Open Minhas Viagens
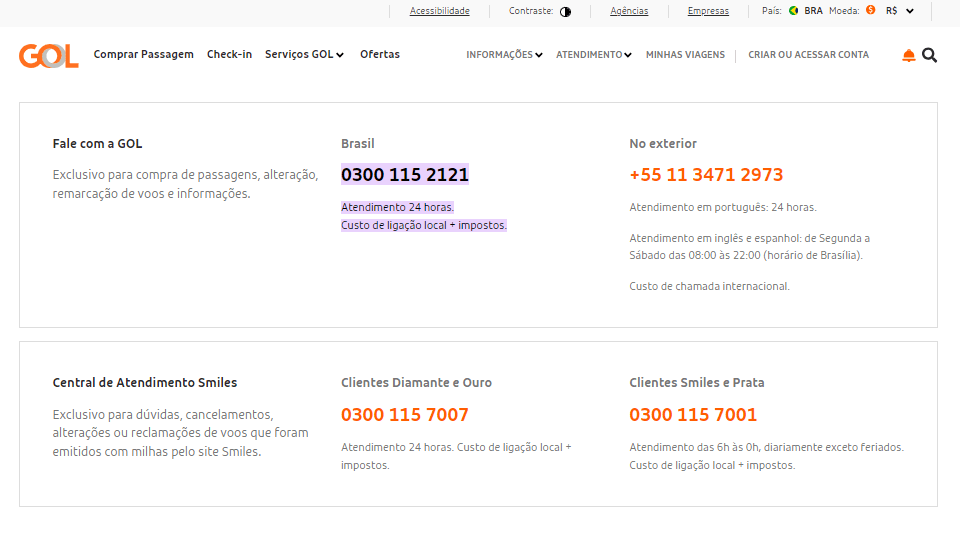 coord(685,55)
